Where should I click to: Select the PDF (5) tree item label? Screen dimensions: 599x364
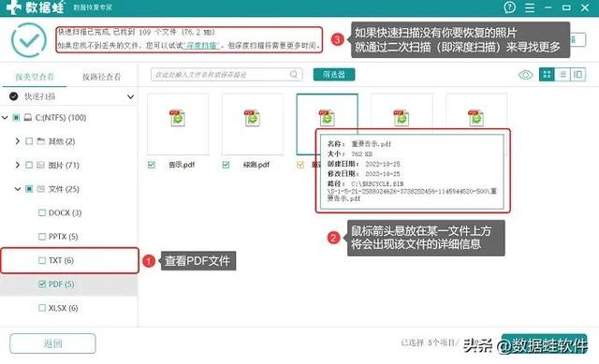pyautogui.click(x=61, y=284)
